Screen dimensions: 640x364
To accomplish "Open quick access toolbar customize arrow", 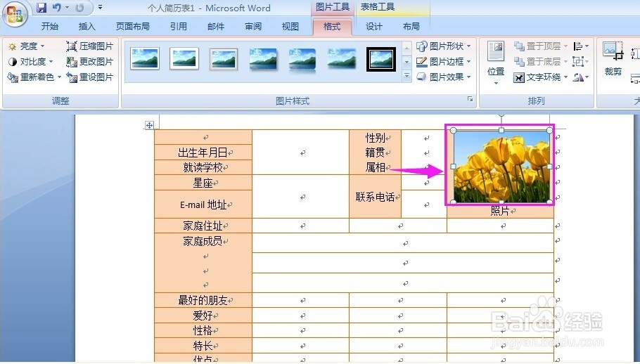I will pos(100,7).
